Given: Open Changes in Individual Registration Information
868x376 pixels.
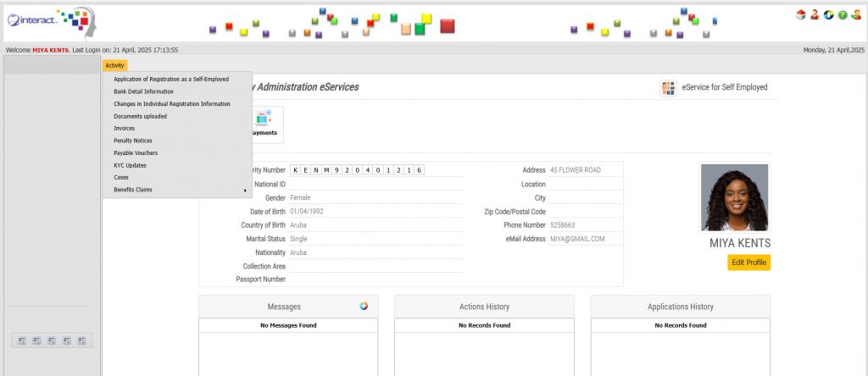Looking at the screenshot, I should pos(172,103).
